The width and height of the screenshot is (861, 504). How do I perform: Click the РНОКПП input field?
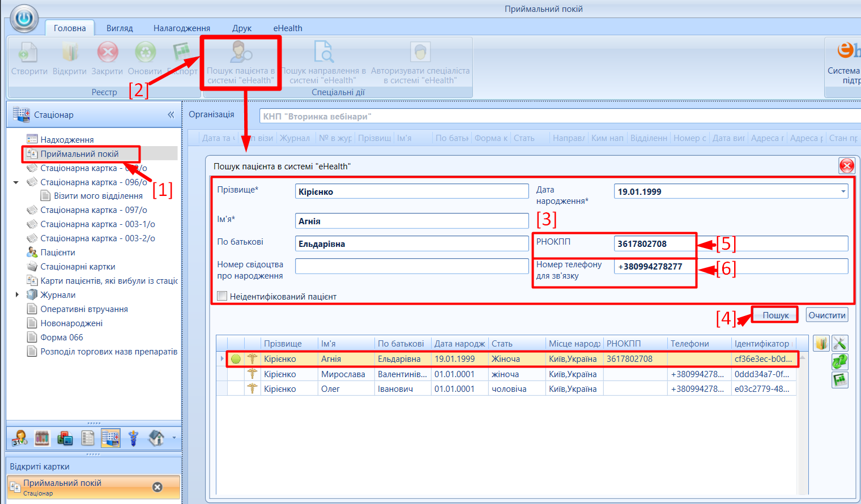731,244
